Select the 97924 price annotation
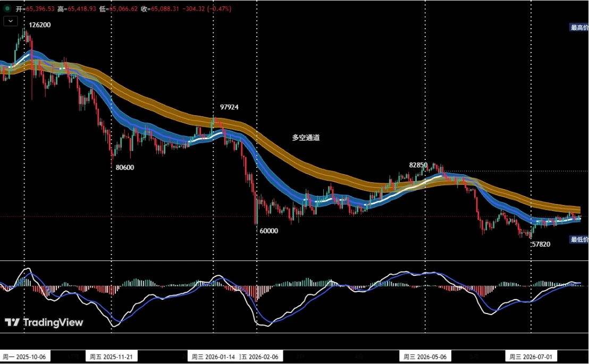Viewport: 589px width, 364px height. point(229,107)
